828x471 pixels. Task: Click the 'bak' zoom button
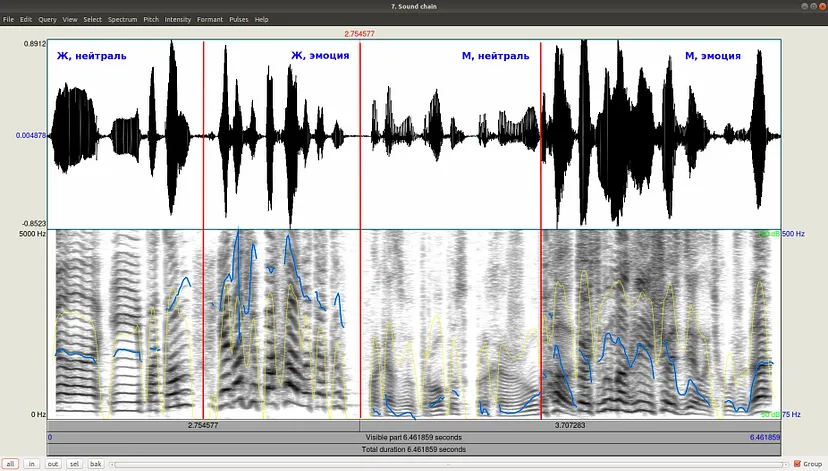point(96,464)
